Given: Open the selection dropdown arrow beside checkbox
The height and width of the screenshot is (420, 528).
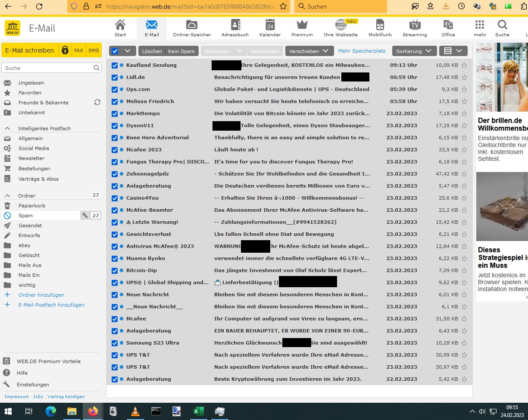Looking at the screenshot, I should [128, 51].
